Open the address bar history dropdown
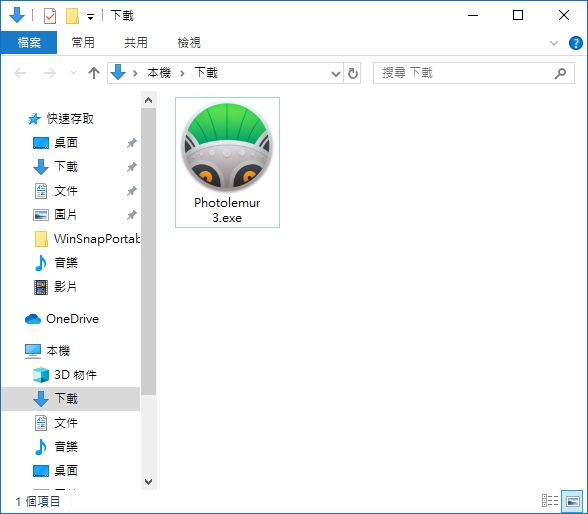588x514 pixels. tap(336, 73)
